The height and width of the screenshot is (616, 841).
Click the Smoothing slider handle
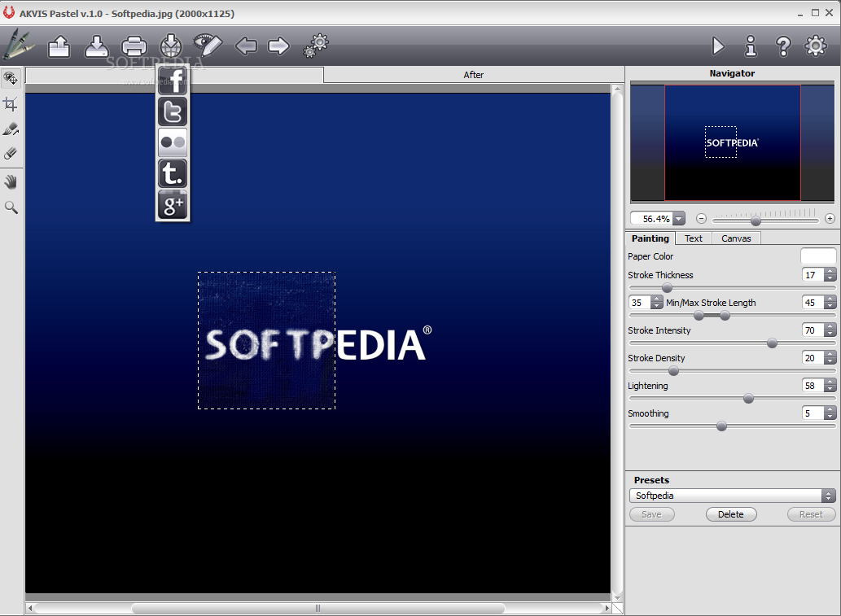pos(722,426)
